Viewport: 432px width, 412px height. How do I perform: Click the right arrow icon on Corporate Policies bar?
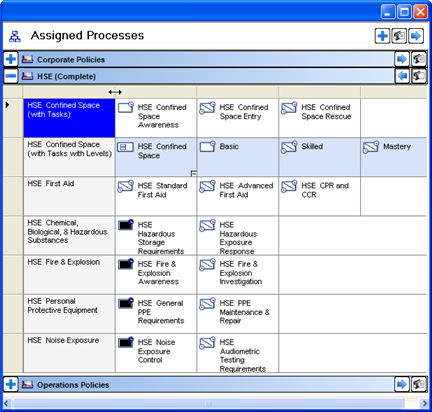click(402, 59)
